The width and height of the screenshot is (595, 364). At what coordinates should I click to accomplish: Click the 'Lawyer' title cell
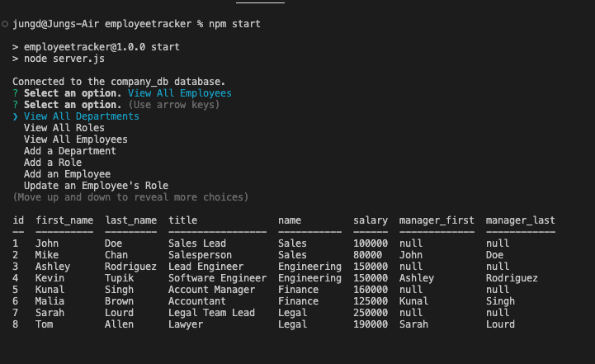186,324
